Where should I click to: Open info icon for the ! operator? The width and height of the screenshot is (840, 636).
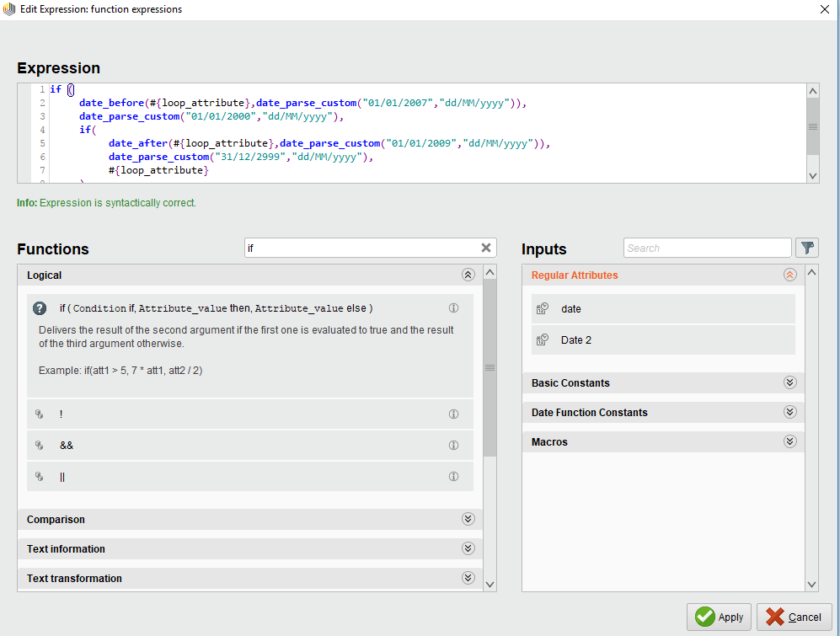tap(453, 414)
